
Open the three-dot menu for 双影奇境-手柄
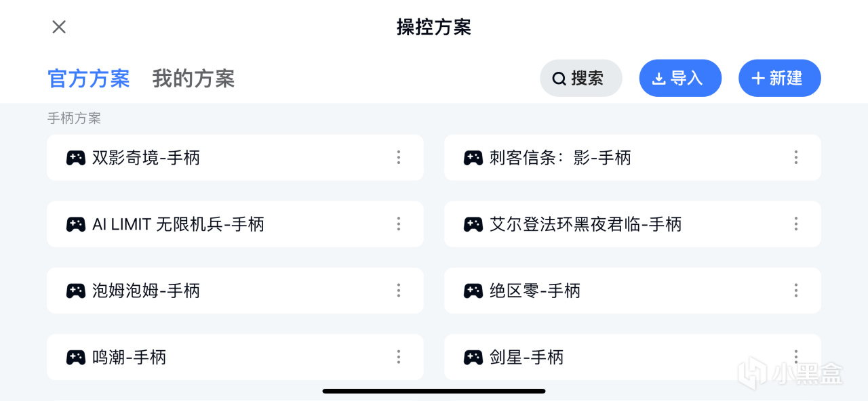click(398, 157)
